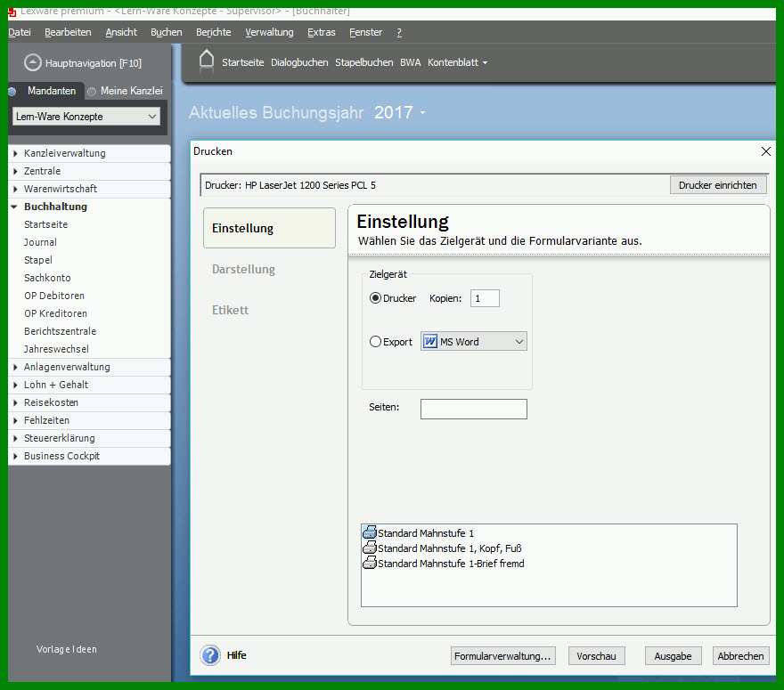Screen dimensions: 784x690
Task: Open the Kontenblatt dropdown arrow
Action: click(485, 63)
